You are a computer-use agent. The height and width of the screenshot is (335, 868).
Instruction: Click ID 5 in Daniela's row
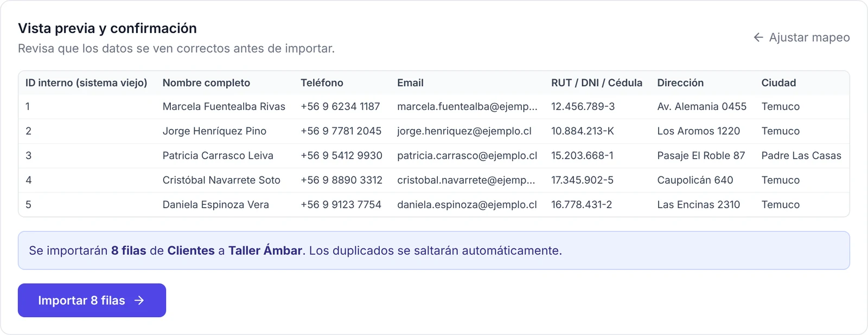(x=28, y=204)
